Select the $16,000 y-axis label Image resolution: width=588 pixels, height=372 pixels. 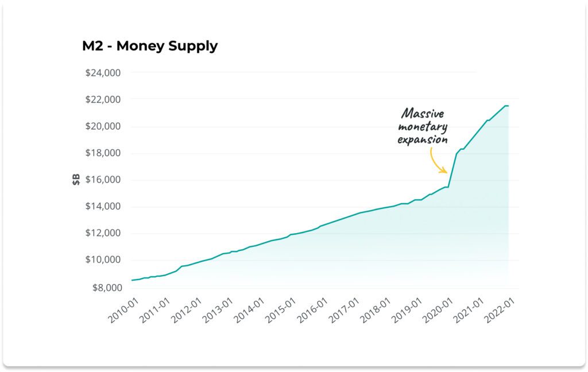104,180
